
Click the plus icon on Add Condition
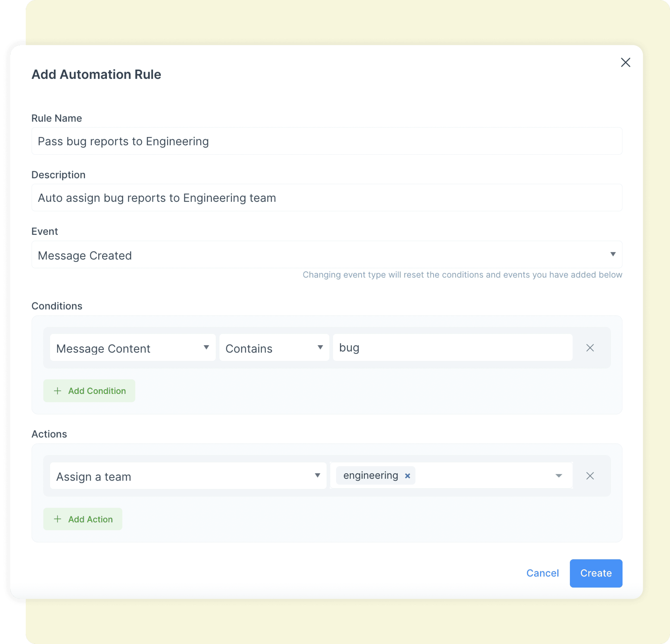[x=57, y=391]
